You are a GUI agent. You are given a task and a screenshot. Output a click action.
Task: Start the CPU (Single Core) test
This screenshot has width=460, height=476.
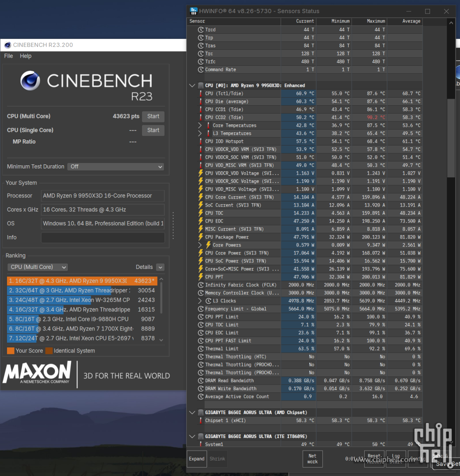153,130
